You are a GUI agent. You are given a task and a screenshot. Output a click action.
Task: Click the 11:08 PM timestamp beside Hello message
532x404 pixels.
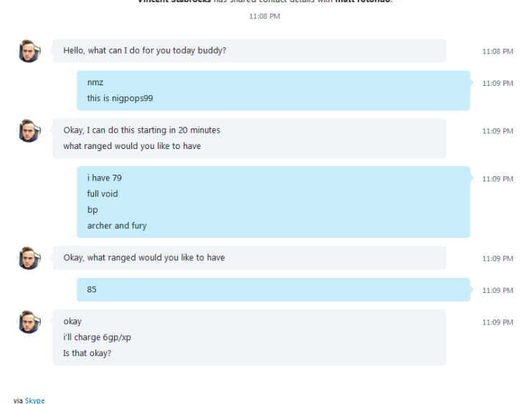click(498, 52)
